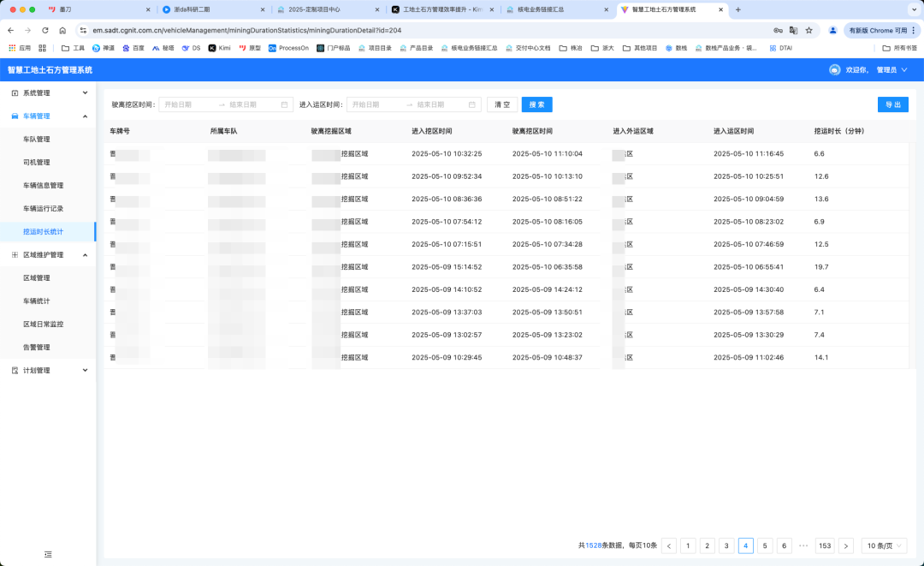The image size is (924, 566).
Task: Go to page 153 in pagination
Action: pyautogui.click(x=824, y=545)
